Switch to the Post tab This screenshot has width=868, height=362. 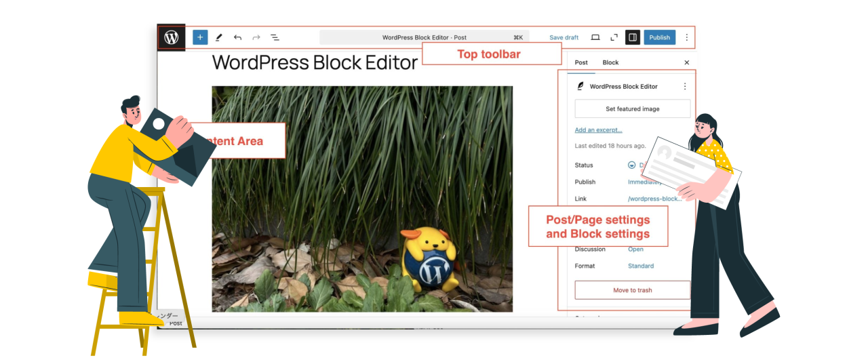581,63
